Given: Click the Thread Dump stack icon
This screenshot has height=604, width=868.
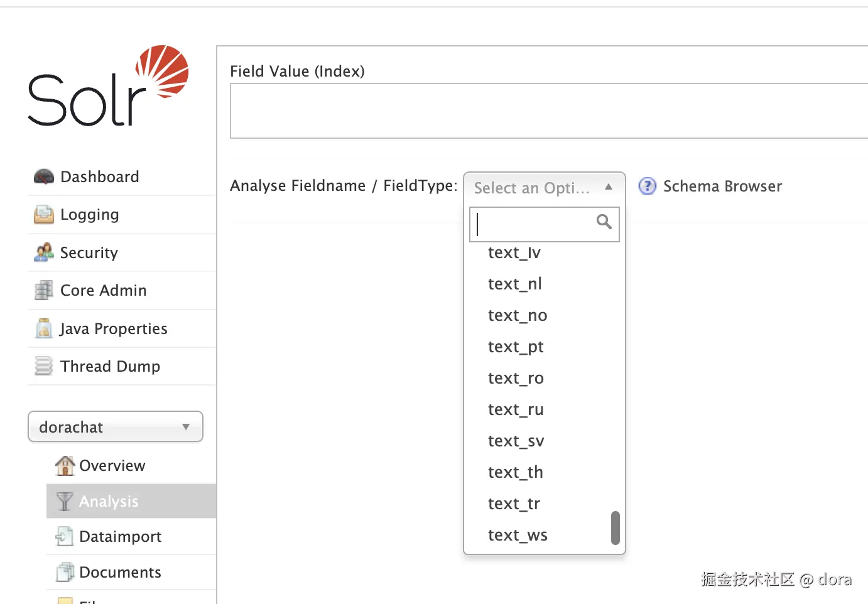Looking at the screenshot, I should point(43,366).
